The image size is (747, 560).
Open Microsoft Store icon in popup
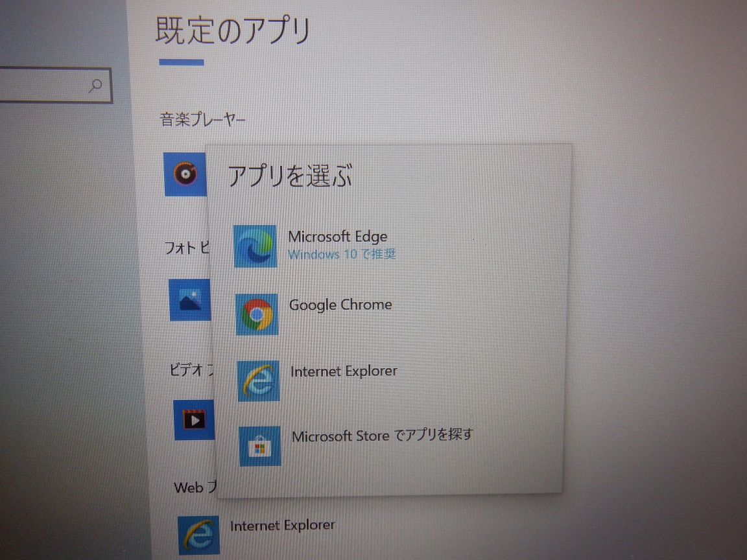[259, 446]
